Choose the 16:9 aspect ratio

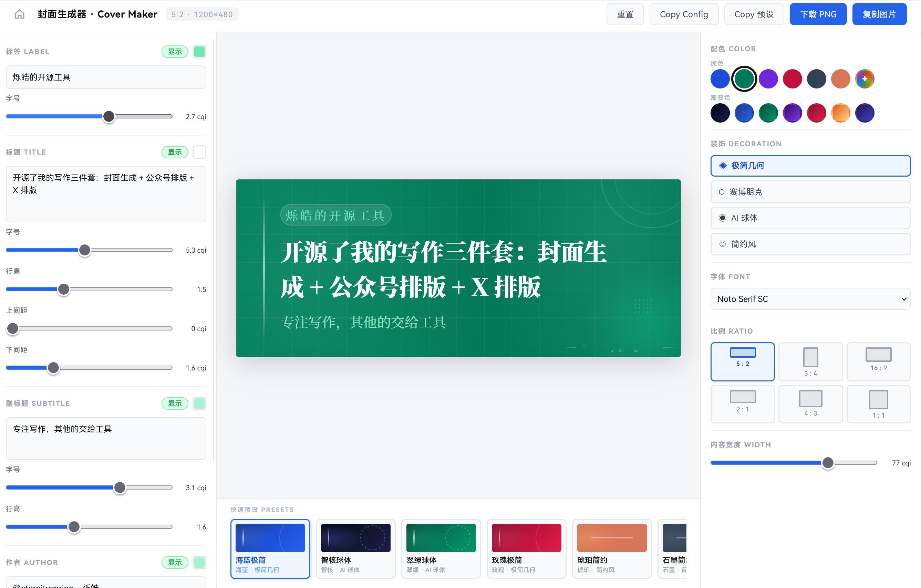878,361
